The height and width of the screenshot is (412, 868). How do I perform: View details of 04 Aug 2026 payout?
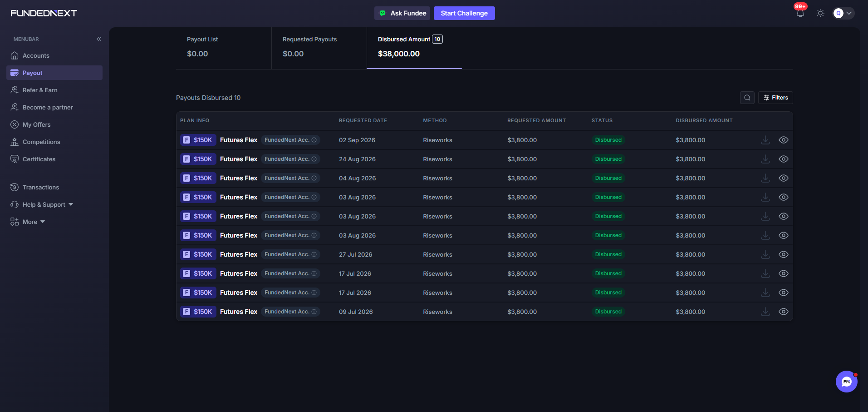point(784,178)
